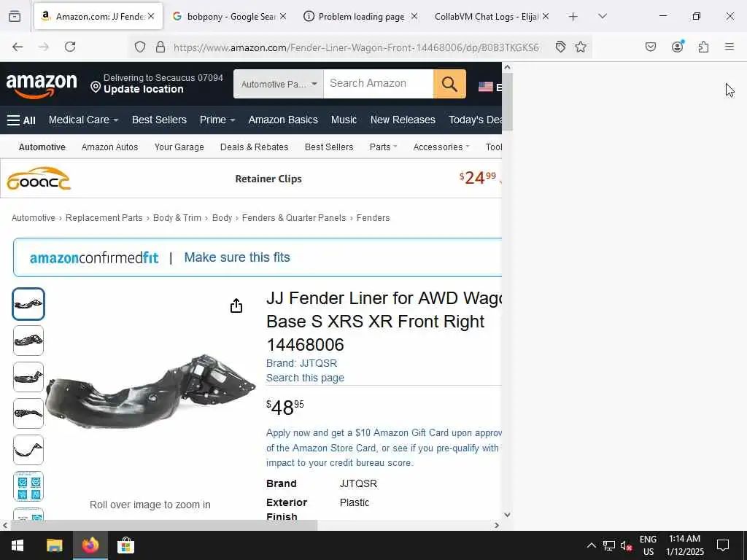
Task: Switch to the bobpony Google Search tab
Action: coord(225,17)
